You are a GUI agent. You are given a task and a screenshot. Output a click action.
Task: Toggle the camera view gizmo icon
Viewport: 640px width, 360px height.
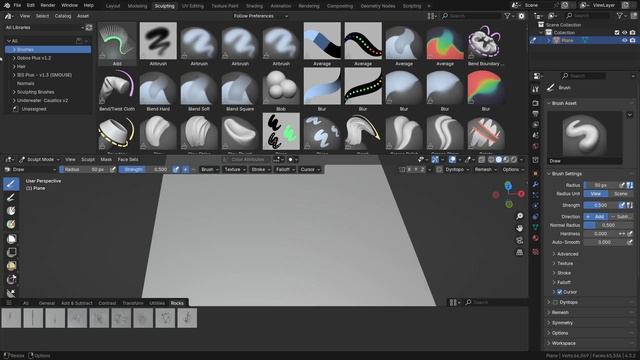pos(520,240)
